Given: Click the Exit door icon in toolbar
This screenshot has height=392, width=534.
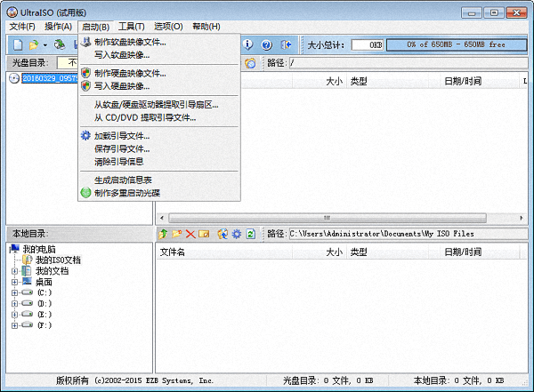Looking at the screenshot, I should [x=286, y=44].
